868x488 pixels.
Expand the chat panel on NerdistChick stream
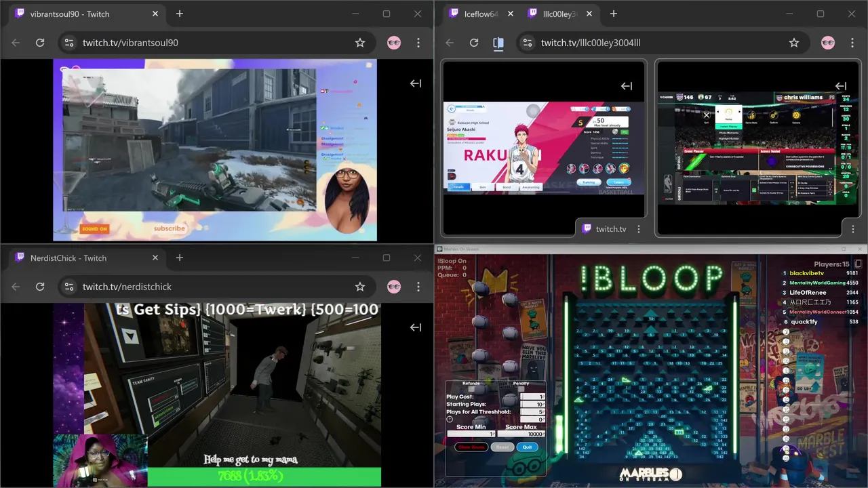[x=416, y=327]
